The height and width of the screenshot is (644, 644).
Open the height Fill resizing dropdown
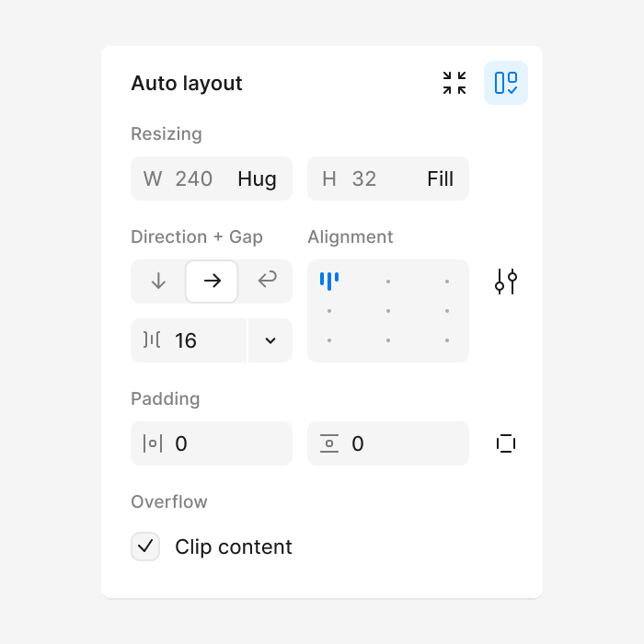tap(441, 178)
